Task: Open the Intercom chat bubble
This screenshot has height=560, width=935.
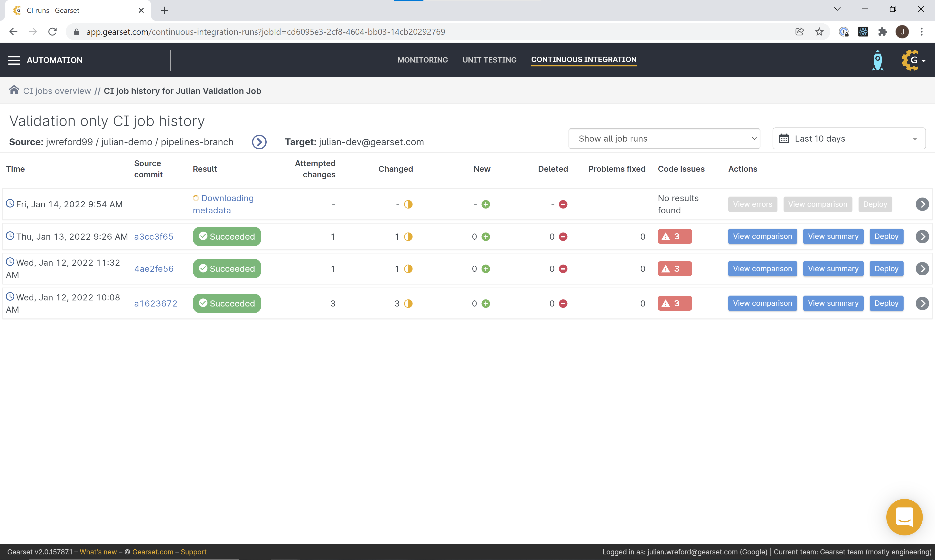Action: (x=904, y=517)
